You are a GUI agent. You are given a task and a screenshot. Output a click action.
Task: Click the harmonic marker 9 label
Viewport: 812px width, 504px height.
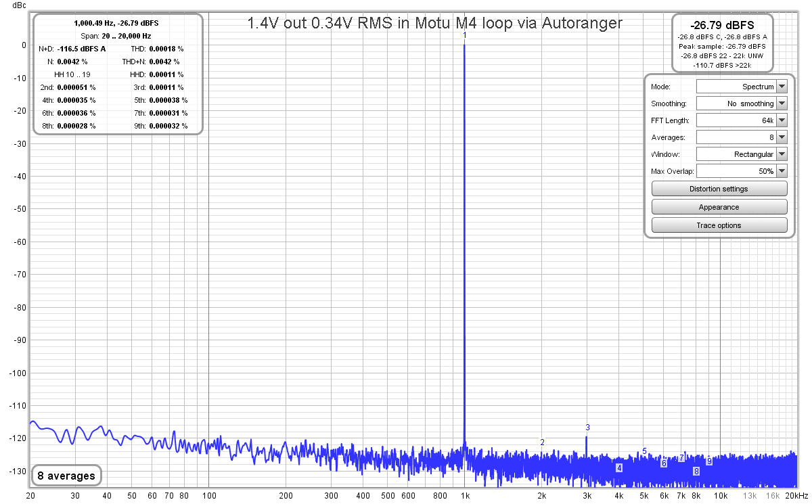click(x=709, y=461)
